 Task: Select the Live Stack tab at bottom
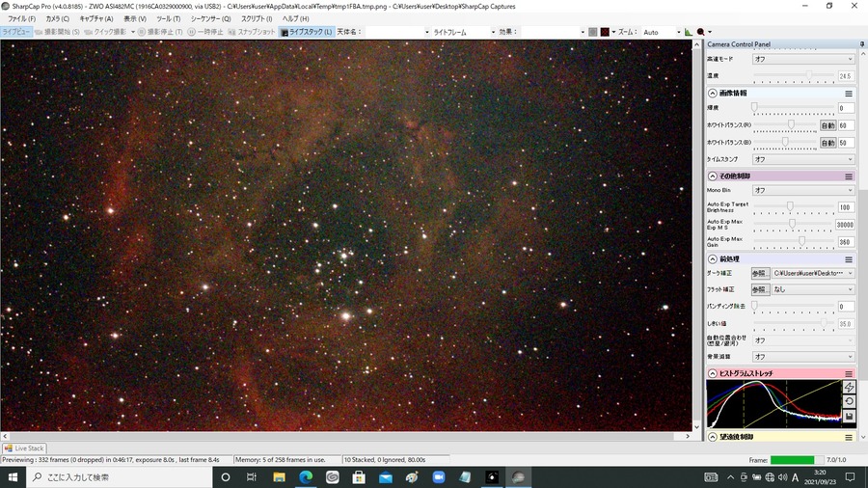[24, 448]
